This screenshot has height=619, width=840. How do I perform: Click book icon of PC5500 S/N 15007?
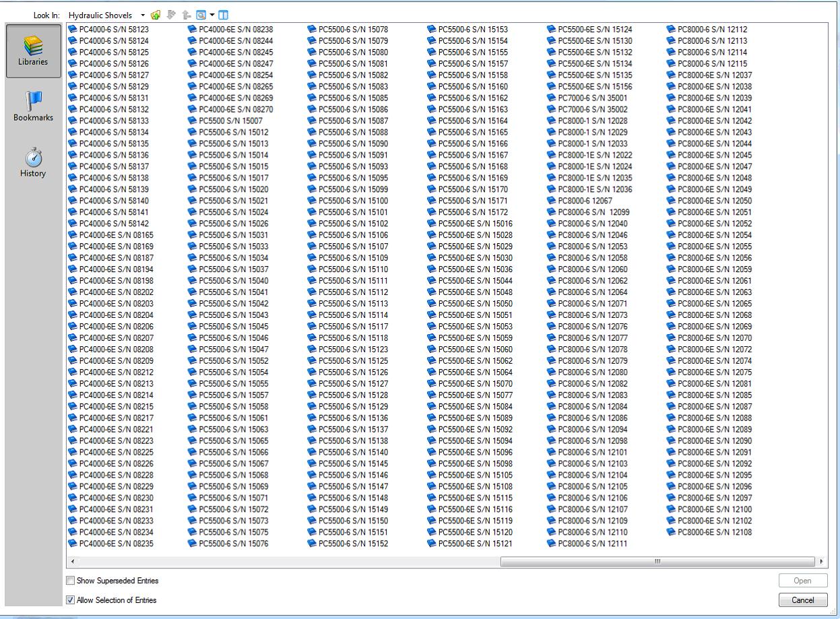point(193,121)
